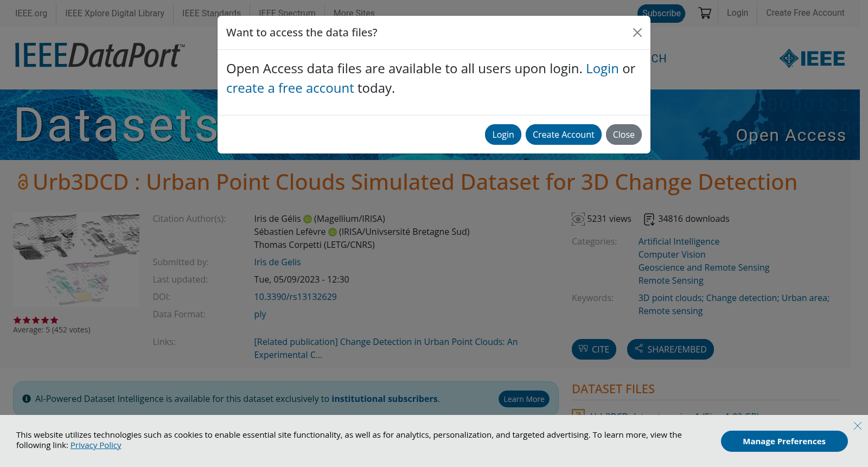Click the Login button in the dialog
The width and height of the screenshot is (868, 467).
pyautogui.click(x=503, y=135)
